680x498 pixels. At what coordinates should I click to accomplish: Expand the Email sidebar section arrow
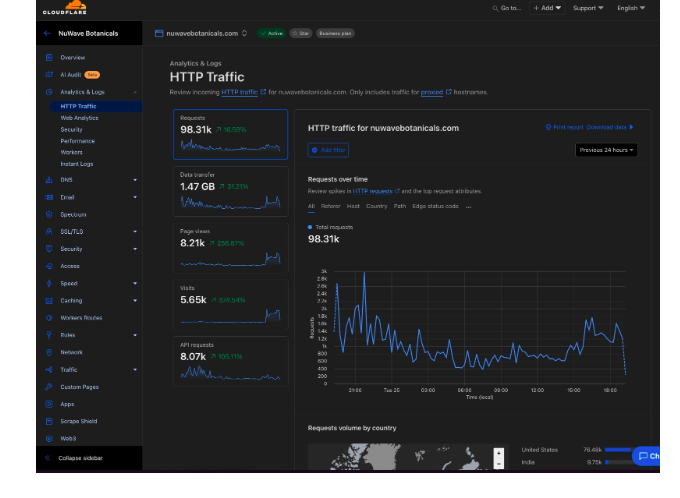click(x=135, y=197)
